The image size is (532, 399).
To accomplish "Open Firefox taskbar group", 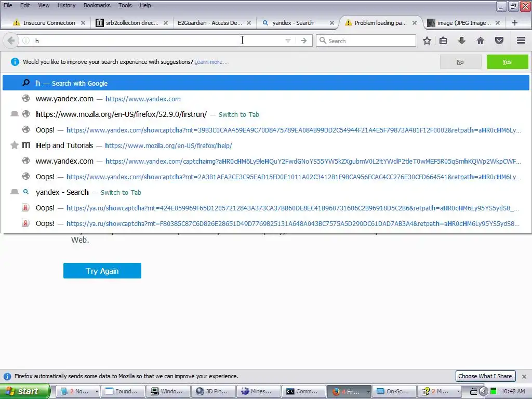I will (x=349, y=392).
